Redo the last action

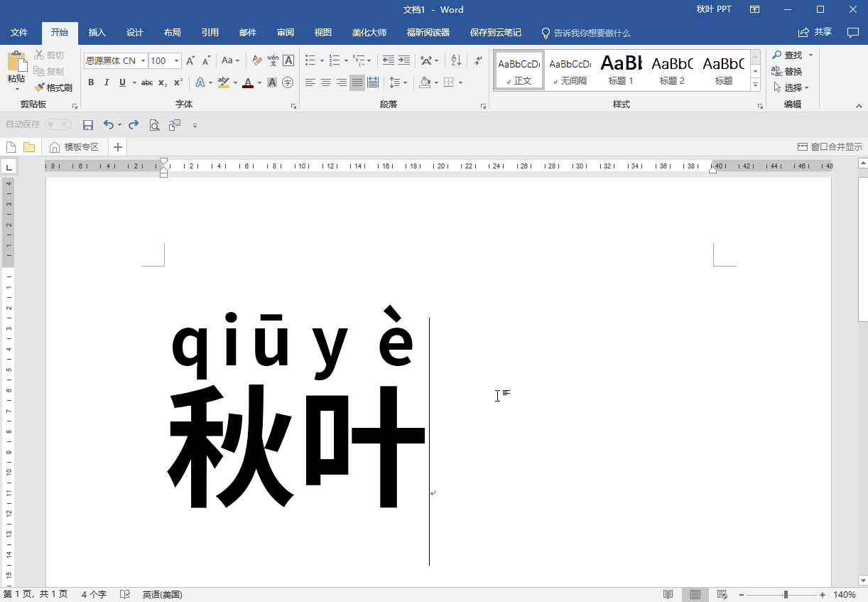coord(134,125)
